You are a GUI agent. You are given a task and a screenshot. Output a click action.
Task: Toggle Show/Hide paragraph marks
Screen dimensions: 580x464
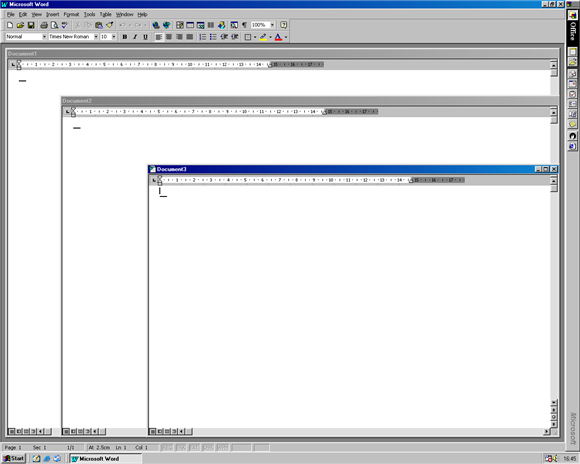point(245,25)
